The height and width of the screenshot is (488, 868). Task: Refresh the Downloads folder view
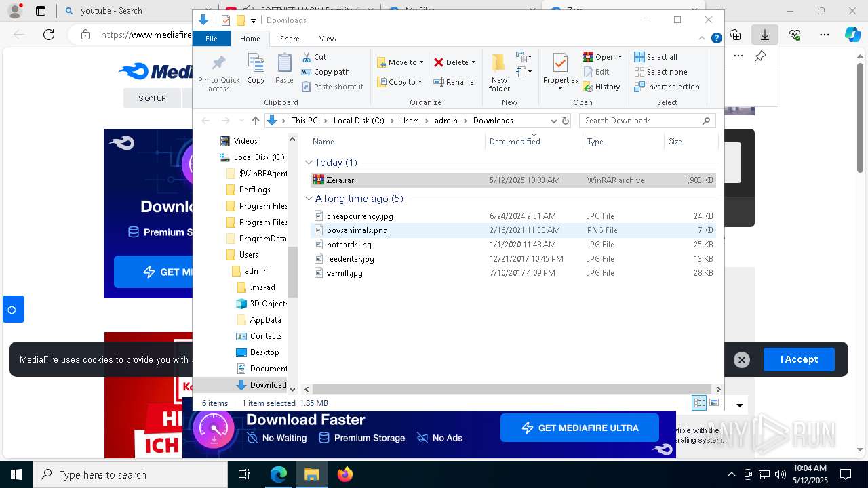566,121
